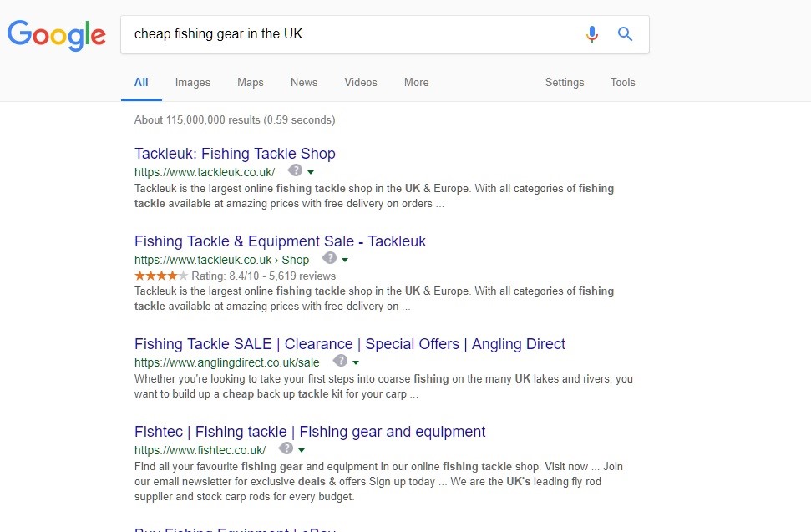
Task: Switch to the News tab
Action: tap(304, 82)
